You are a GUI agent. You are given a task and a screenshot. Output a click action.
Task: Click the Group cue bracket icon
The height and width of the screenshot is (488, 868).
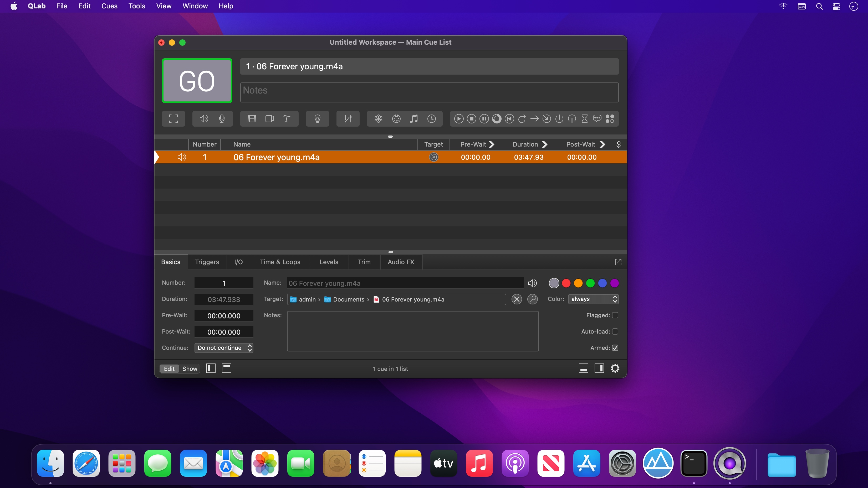(x=173, y=118)
